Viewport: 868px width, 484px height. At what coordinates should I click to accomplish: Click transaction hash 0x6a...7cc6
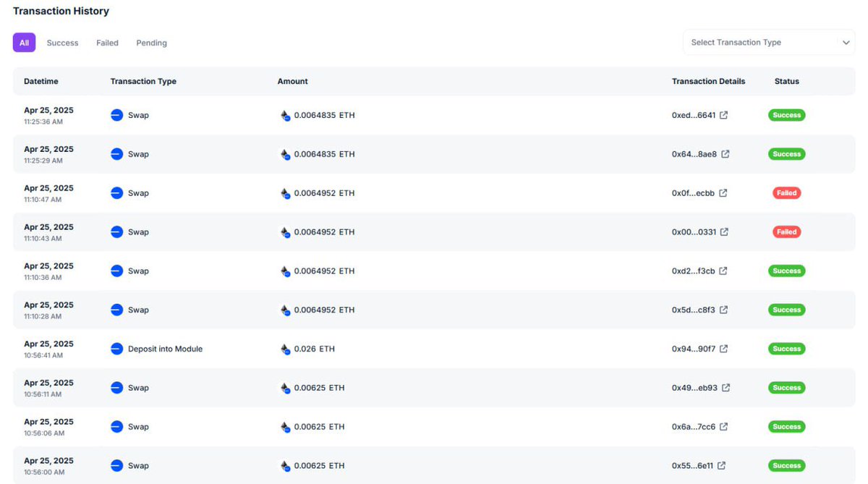pos(694,427)
